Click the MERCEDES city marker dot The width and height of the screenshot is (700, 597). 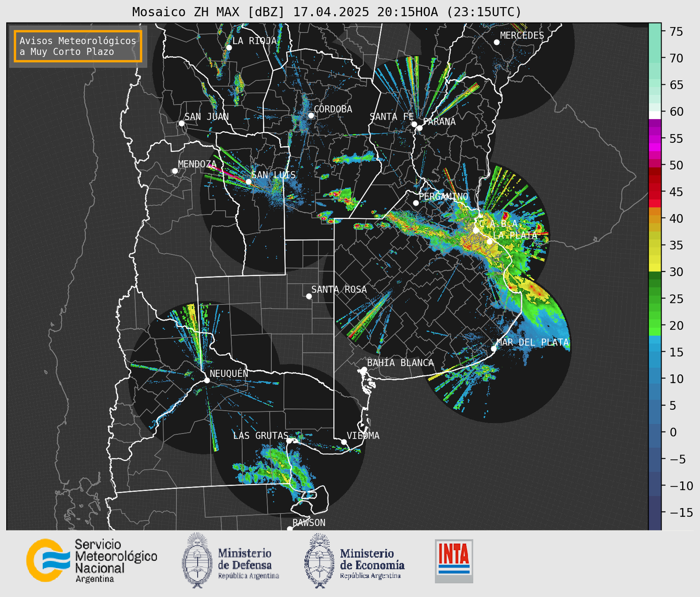coord(497,42)
